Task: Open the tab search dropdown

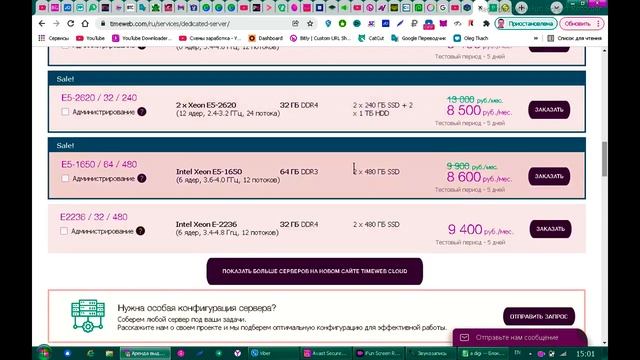Action: click(556, 7)
